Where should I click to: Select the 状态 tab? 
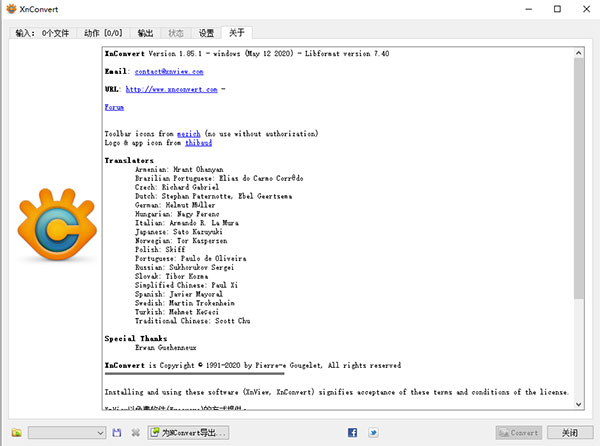pyautogui.click(x=176, y=33)
